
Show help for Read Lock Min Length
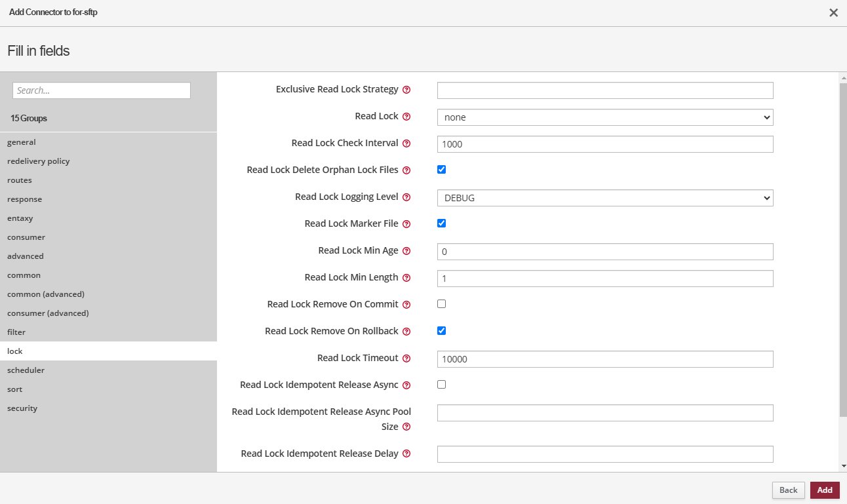point(406,278)
